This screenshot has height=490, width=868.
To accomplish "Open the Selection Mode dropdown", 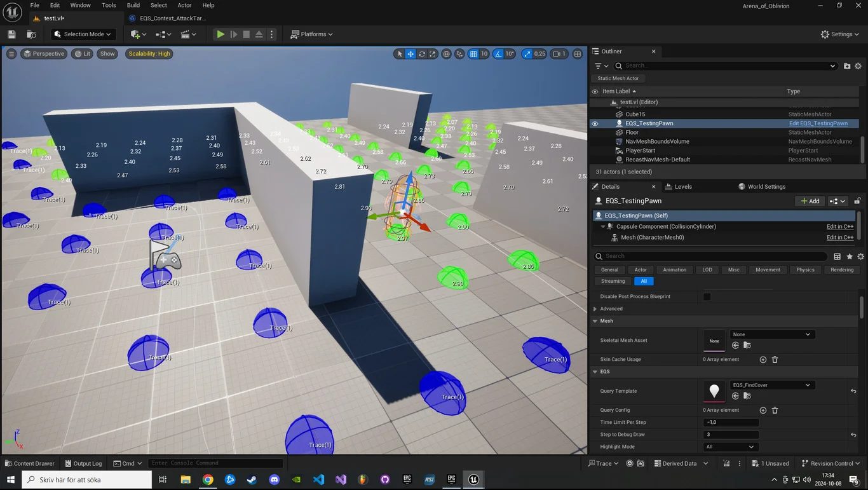I will click(83, 34).
